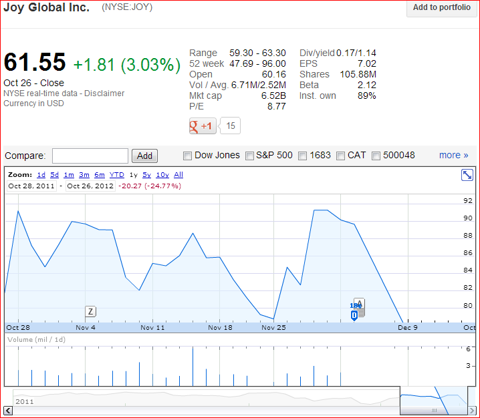Click the Shares value 105.88M
Viewport: 480px width, 418px height.
tap(358, 74)
